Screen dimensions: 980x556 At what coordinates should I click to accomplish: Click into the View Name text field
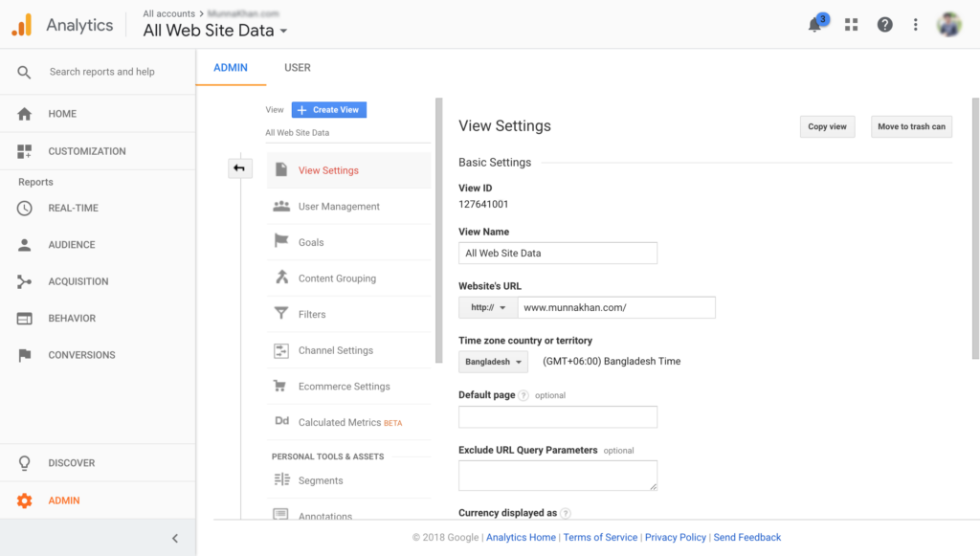click(x=558, y=253)
